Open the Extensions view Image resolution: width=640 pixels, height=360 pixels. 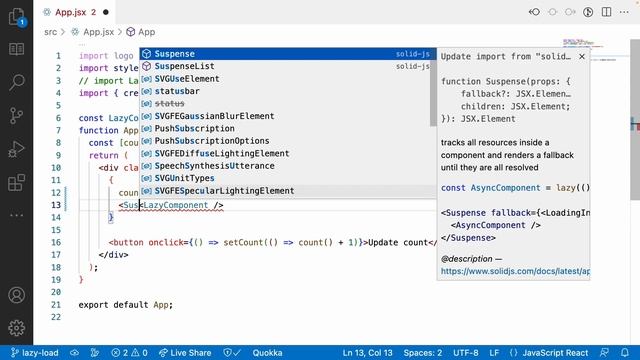16,182
